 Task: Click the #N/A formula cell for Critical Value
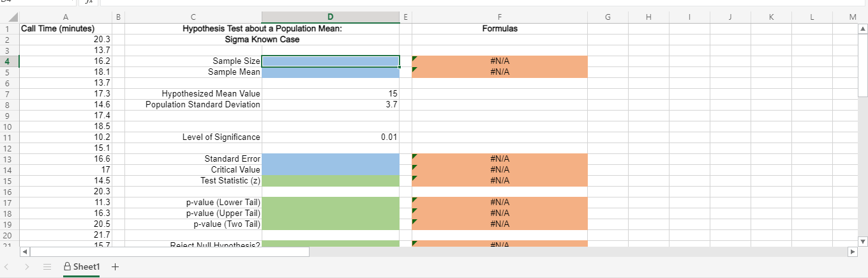click(x=500, y=170)
